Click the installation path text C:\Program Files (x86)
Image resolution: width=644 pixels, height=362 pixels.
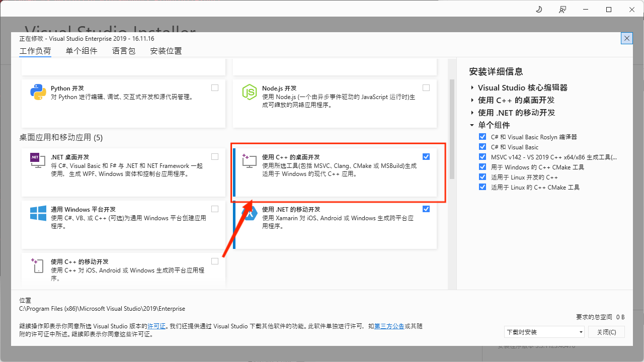click(102, 309)
